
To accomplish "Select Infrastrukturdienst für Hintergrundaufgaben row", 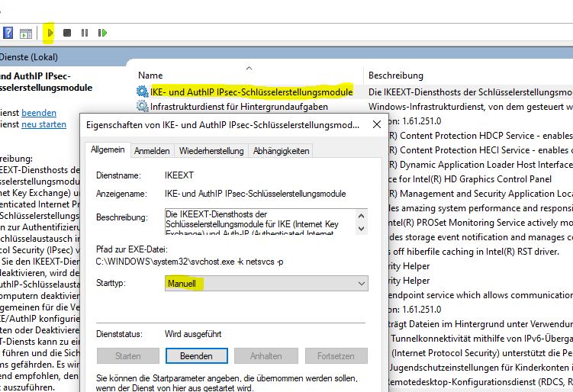I will pos(239,107).
